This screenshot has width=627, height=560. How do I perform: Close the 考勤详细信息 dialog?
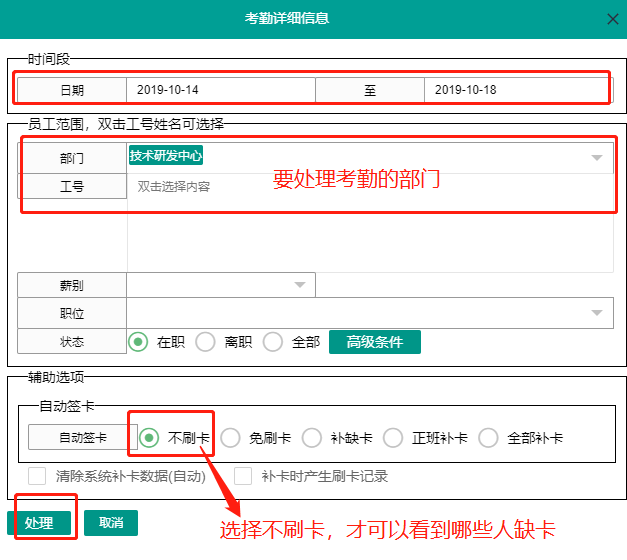pos(612,18)
